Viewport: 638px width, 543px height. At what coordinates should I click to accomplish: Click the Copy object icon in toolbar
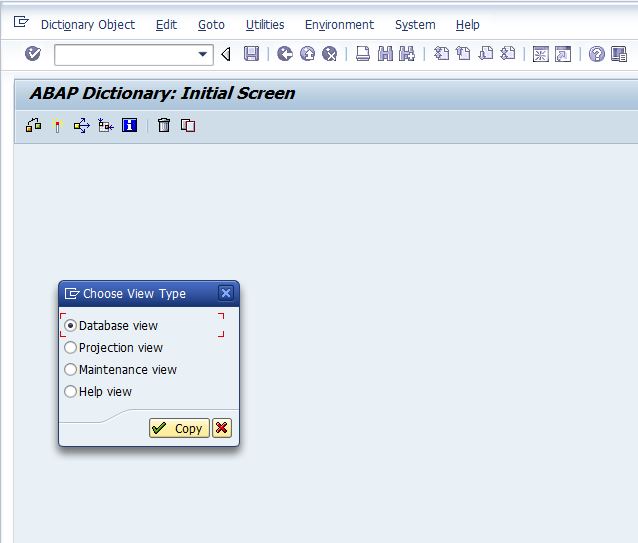tap(188, 125)
